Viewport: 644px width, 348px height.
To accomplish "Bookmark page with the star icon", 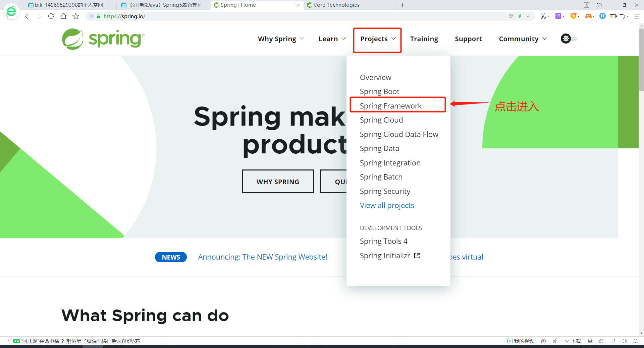I will (x=76, y=16).
